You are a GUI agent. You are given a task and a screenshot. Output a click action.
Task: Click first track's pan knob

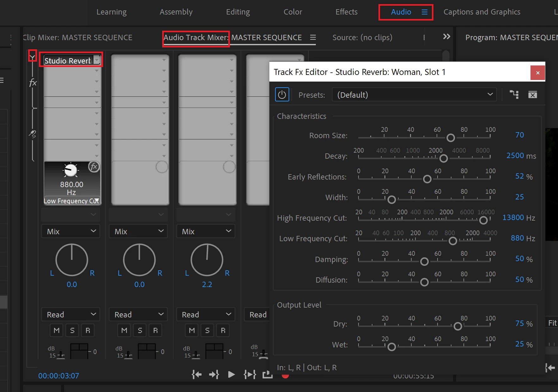coord(72,260)
